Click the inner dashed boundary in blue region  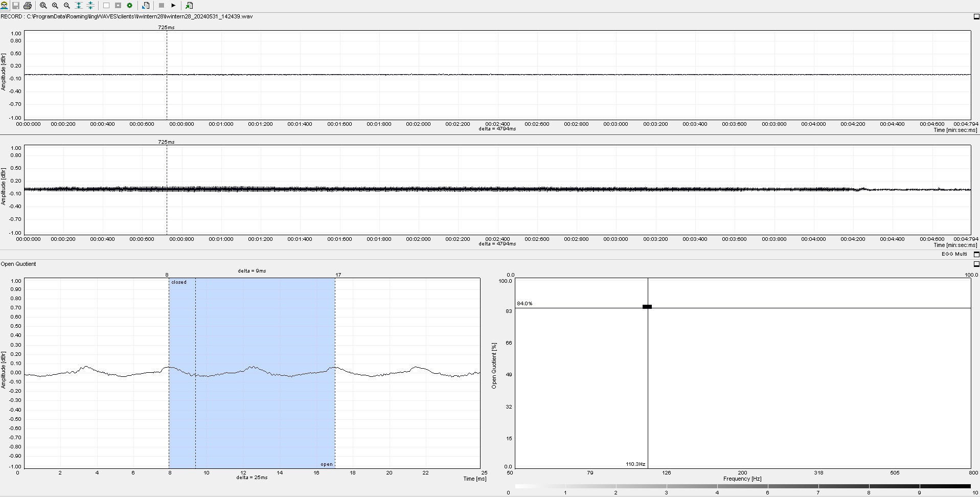[195, 373]
